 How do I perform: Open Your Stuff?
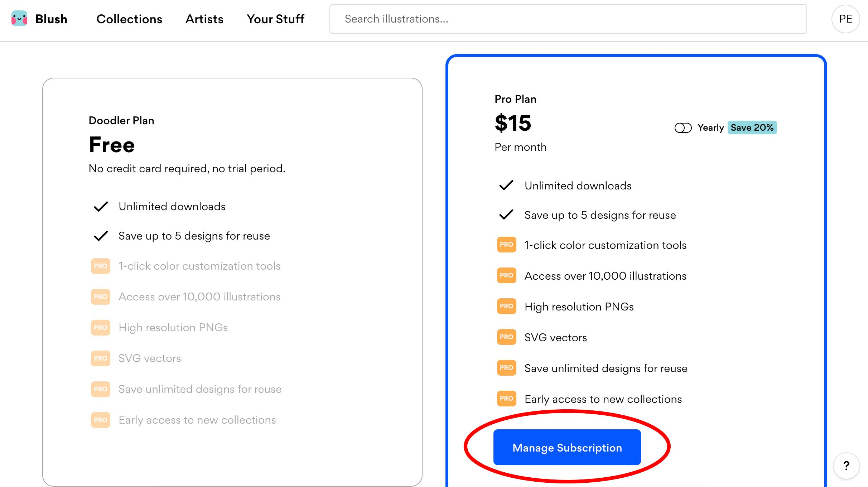tap(275, 19)
